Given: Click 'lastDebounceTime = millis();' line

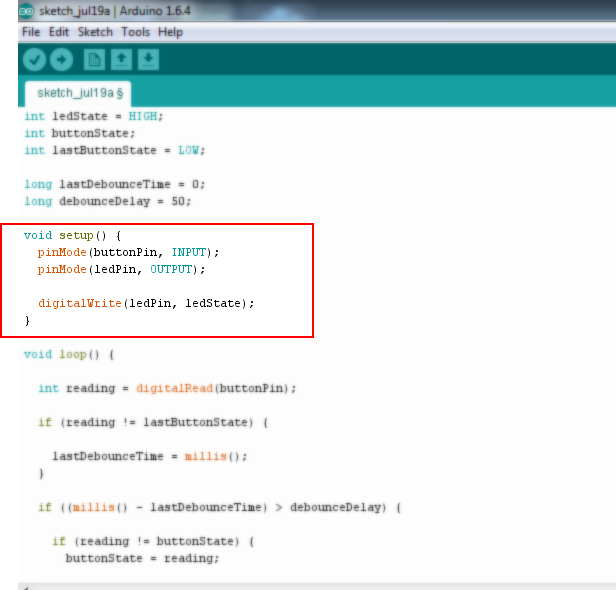Looking at the screenshot, I should coord(150,456).
